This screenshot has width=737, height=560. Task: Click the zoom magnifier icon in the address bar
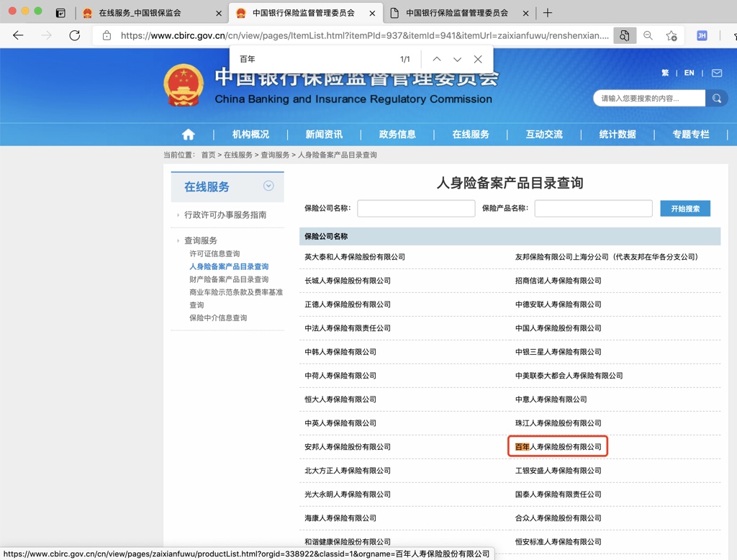648,35
